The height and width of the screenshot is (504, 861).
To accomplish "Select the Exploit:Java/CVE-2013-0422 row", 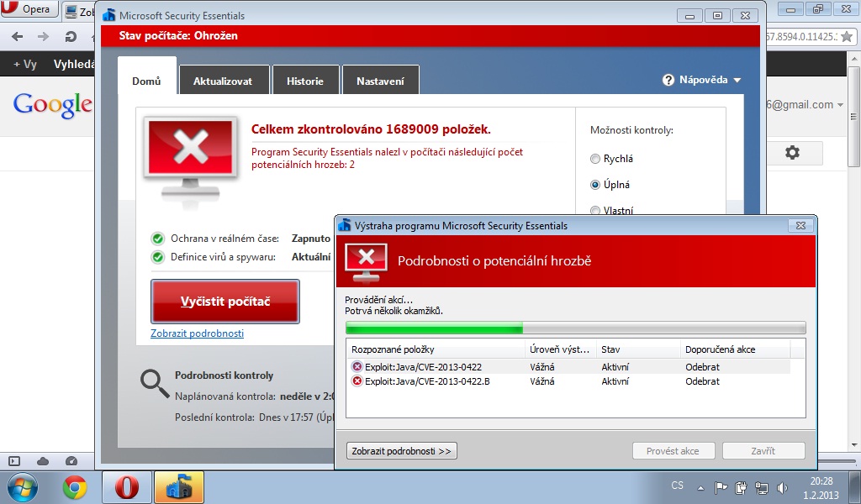I will tap(568, 367).
